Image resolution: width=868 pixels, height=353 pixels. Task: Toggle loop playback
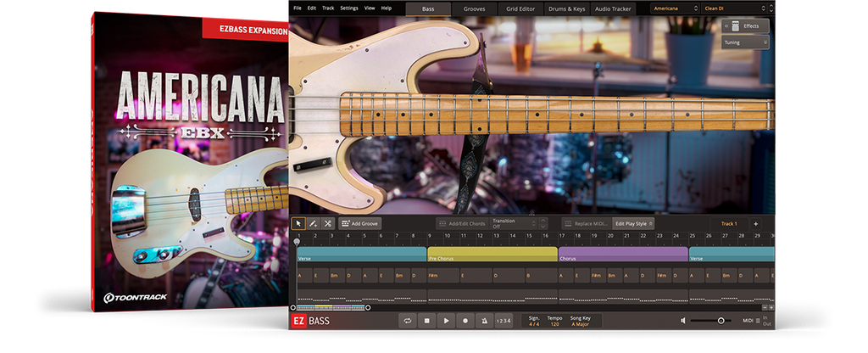point(408,320)
